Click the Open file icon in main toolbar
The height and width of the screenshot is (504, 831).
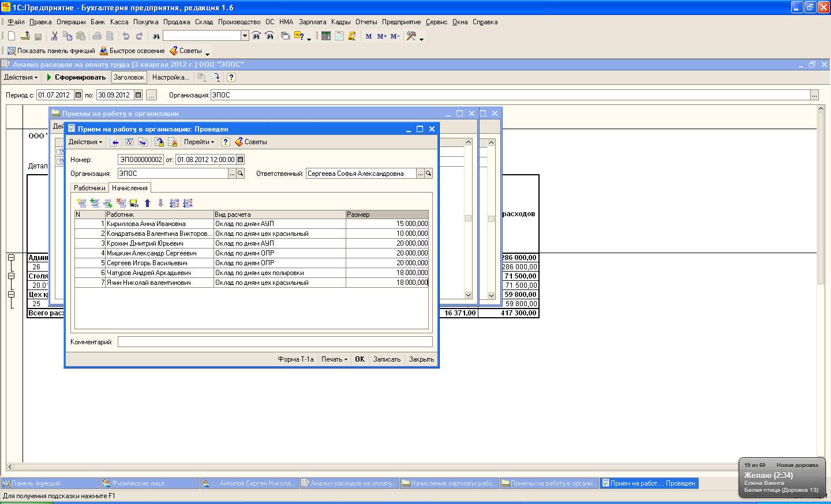pyautogui.click(x=25, y=36)
